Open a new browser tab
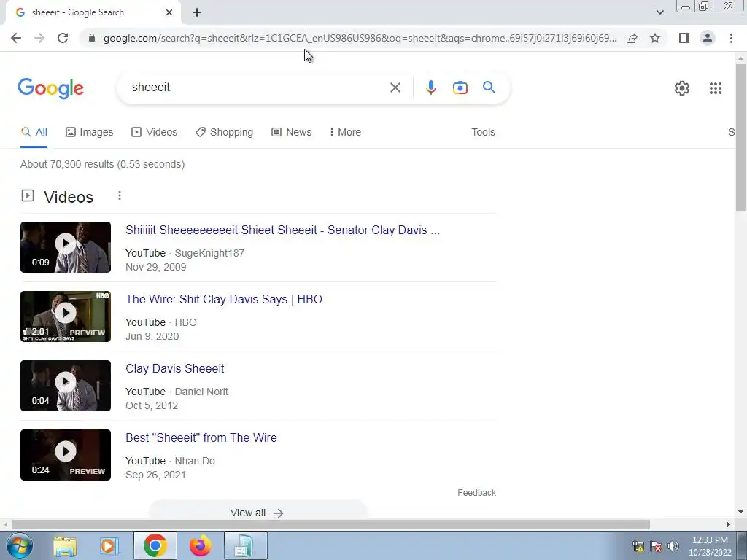This screenshot has height=560, width=747. (x=197, y=12)
